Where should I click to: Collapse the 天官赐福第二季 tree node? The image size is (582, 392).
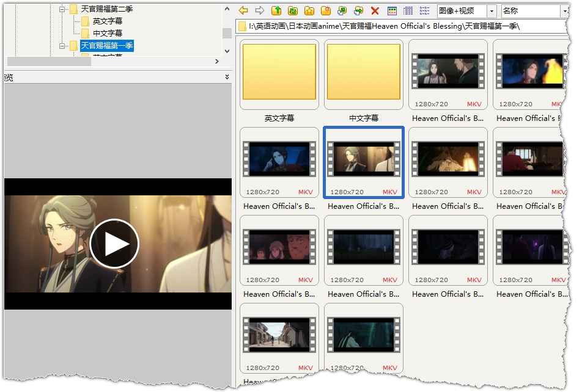point(62,9)
